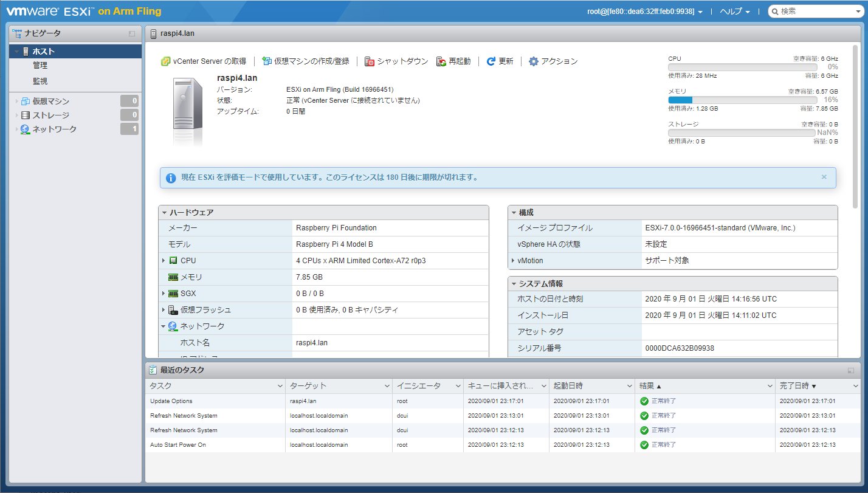Click create/register VM button label

tap(312, 61)
